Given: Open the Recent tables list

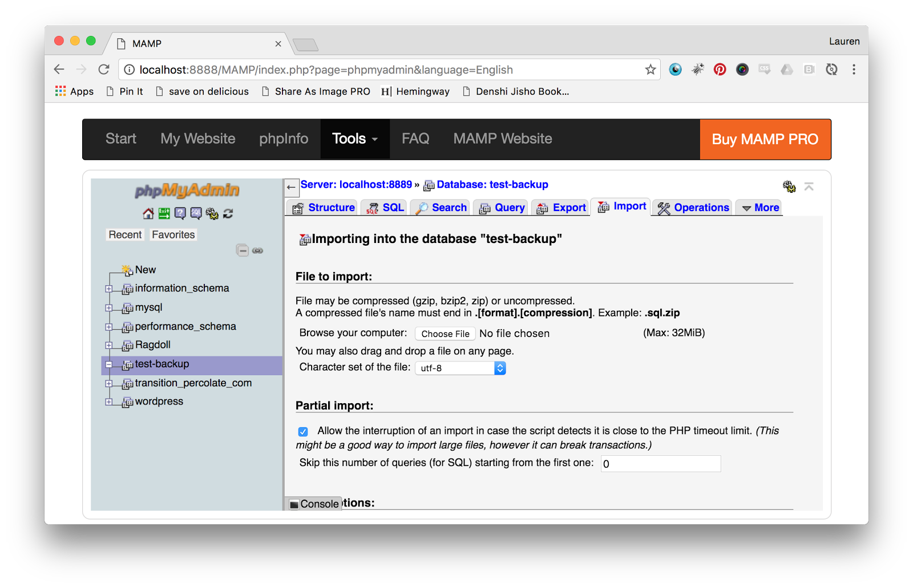Looking at the screenshot, I should coord(125,234).
